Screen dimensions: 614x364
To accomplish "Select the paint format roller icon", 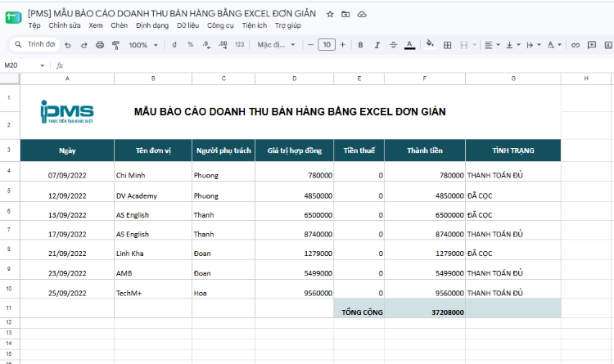I will tap(116, 45).
